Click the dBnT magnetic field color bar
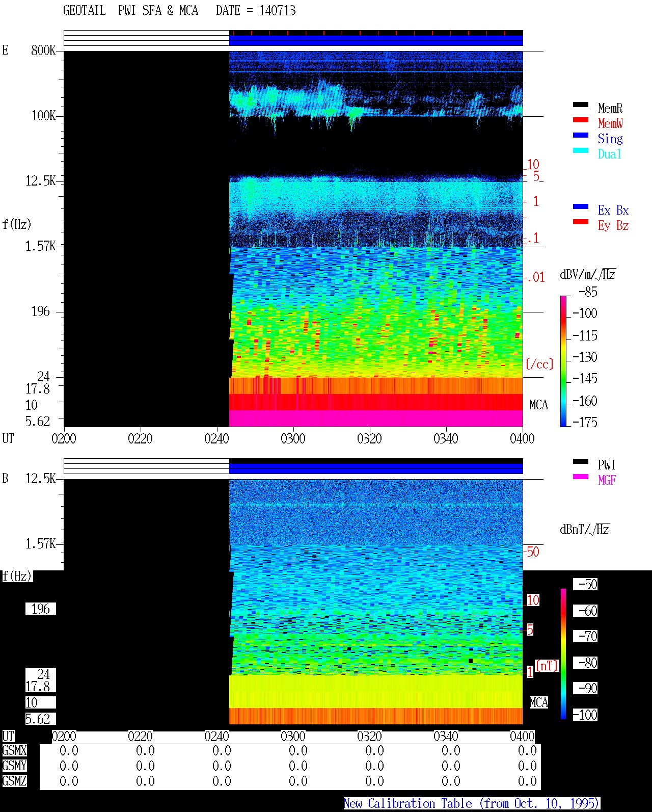The width and height of the screenshot is (652, 812). pyautogui.click(x=563, y=654)
